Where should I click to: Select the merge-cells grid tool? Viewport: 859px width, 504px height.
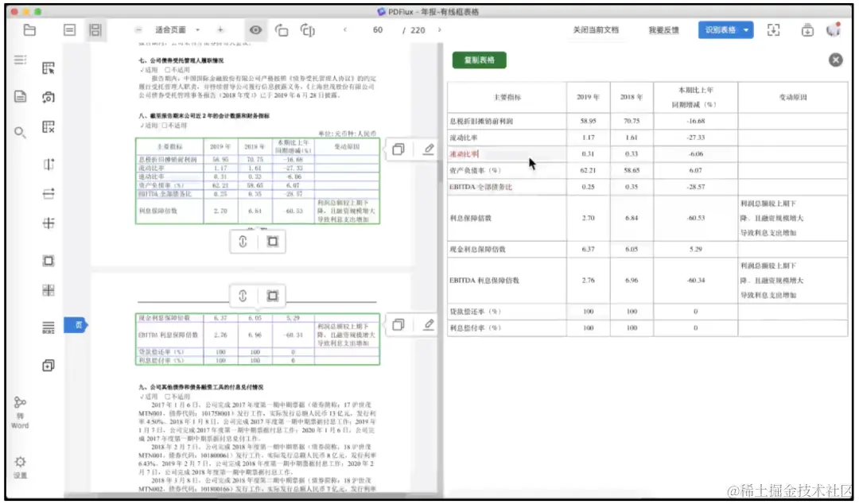coord(49,290)
